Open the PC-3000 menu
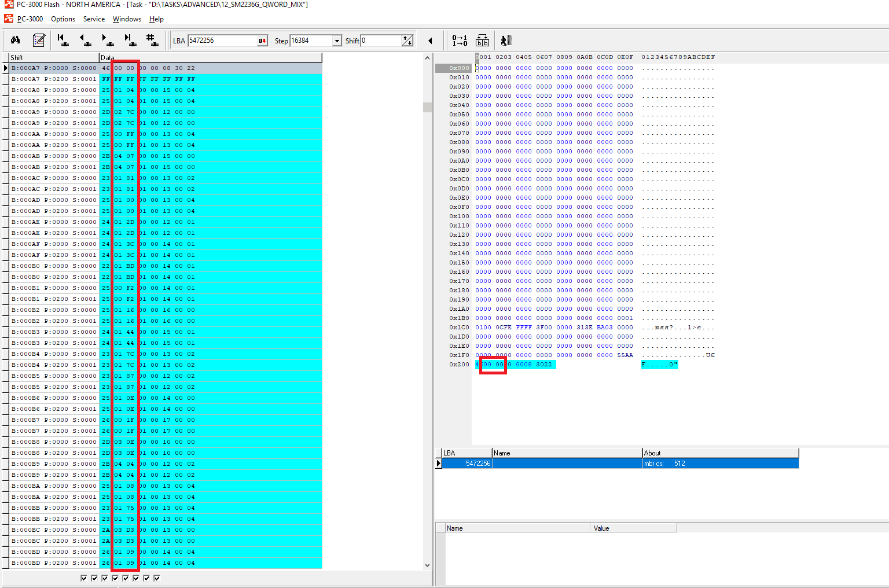This screenshot has width=889, height=588. coord(30,19)
